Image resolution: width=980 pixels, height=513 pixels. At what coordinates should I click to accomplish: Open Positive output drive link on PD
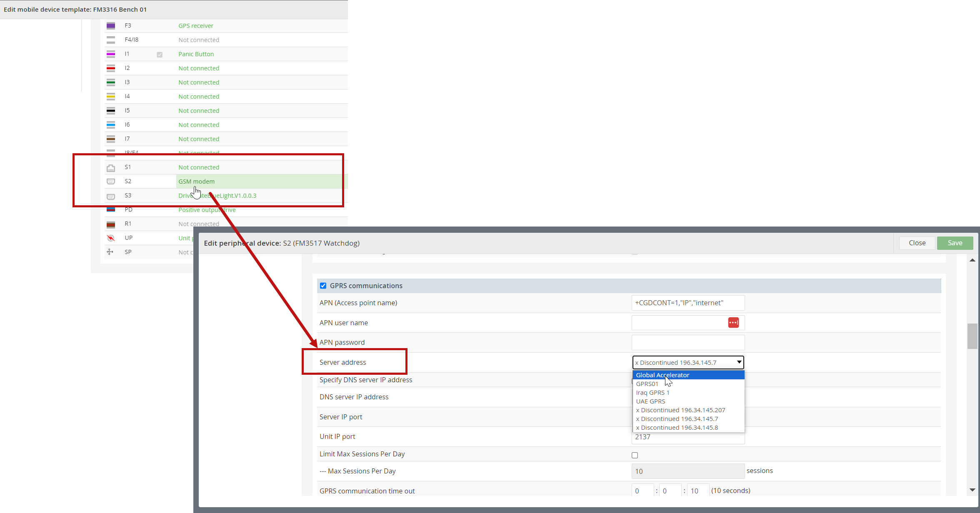(207, 210)
